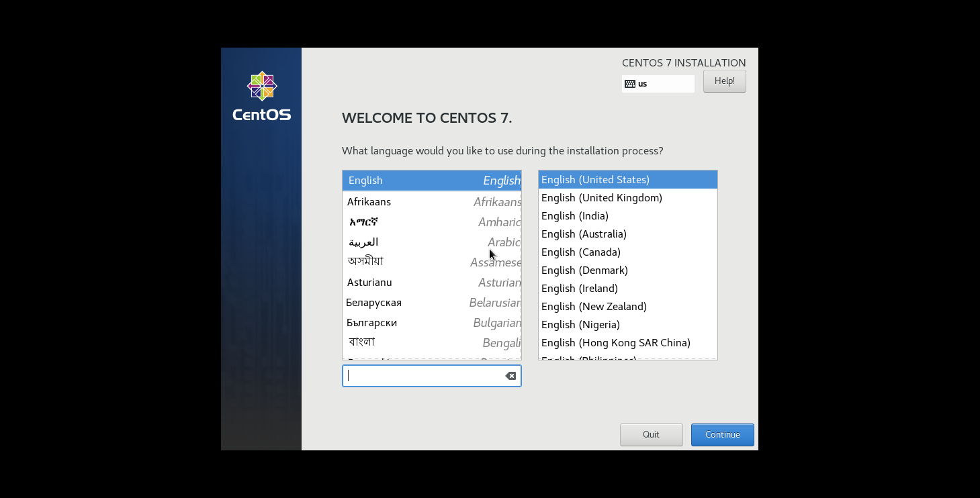Choose Amharic language row
The image size is (980, 498).
(x=432, y=222)
